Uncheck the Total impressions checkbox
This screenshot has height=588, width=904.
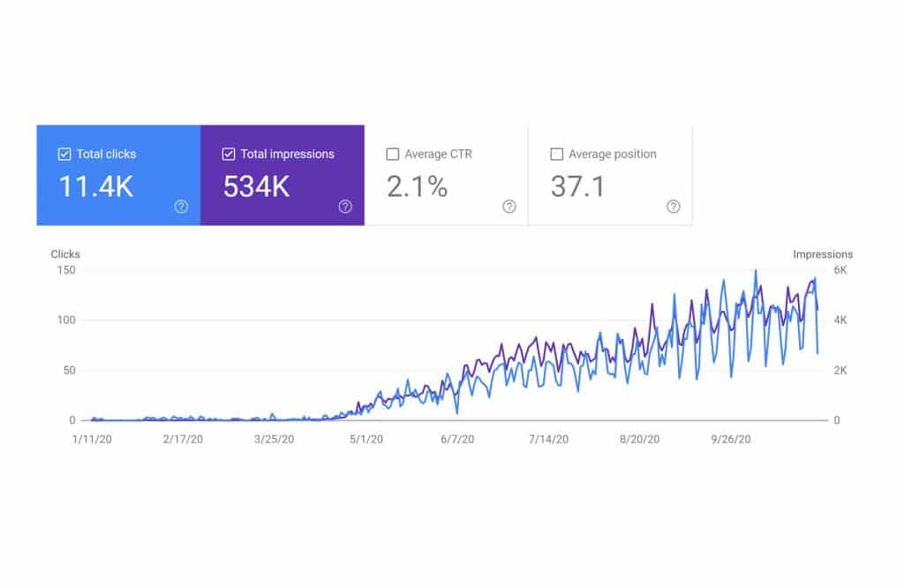coord(228,153)
